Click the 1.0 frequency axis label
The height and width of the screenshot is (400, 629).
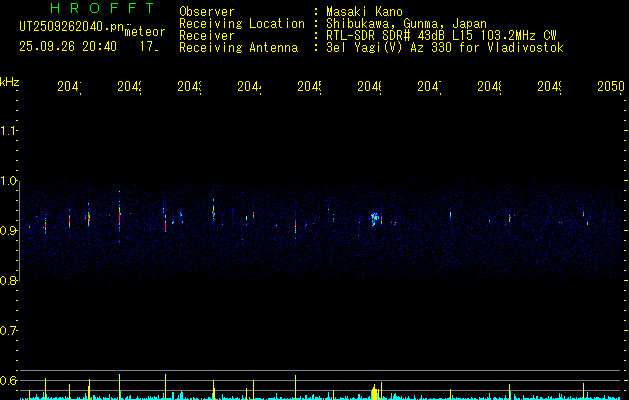(x=8, y=181)
